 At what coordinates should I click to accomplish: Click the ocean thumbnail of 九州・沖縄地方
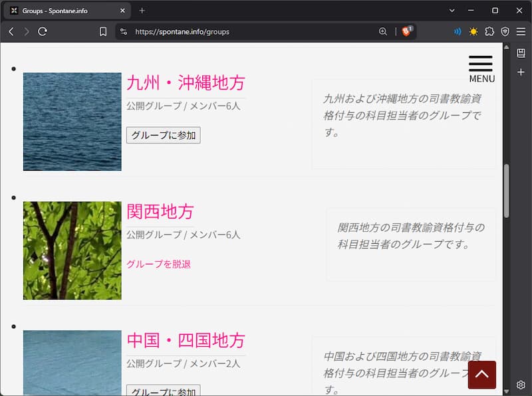tap(72, 122)
